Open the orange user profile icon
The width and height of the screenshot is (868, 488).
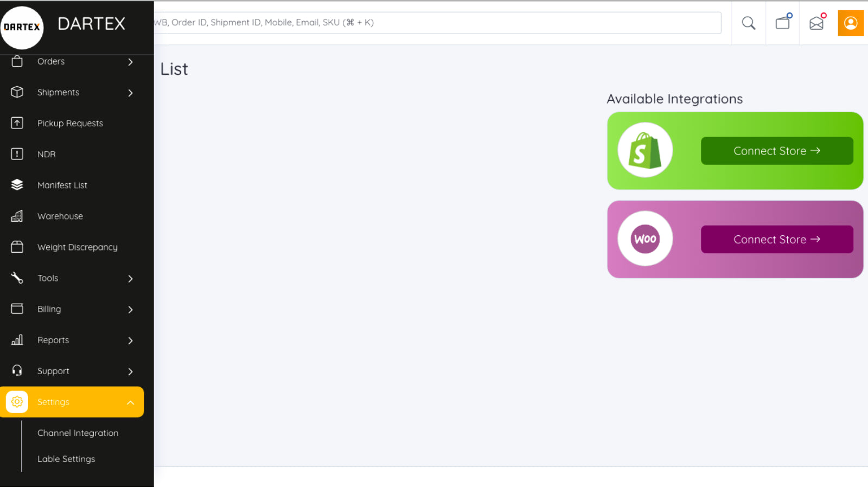pyautogui.click(x=851, y=23)
